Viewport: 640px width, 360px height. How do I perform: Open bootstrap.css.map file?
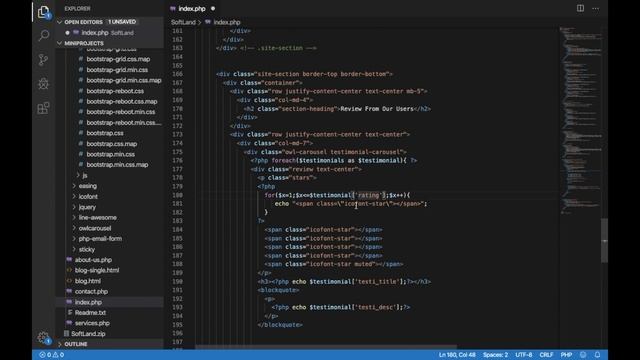tap(111, 144)
